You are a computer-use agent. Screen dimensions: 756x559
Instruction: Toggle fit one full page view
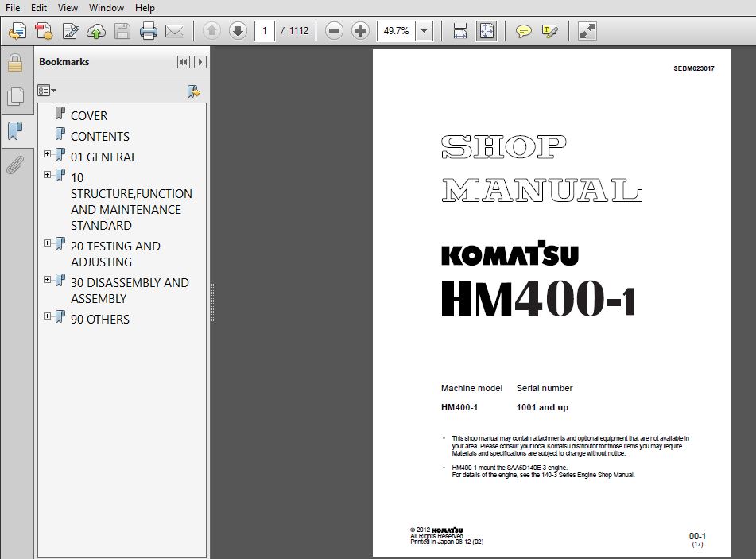click(486, 31)
